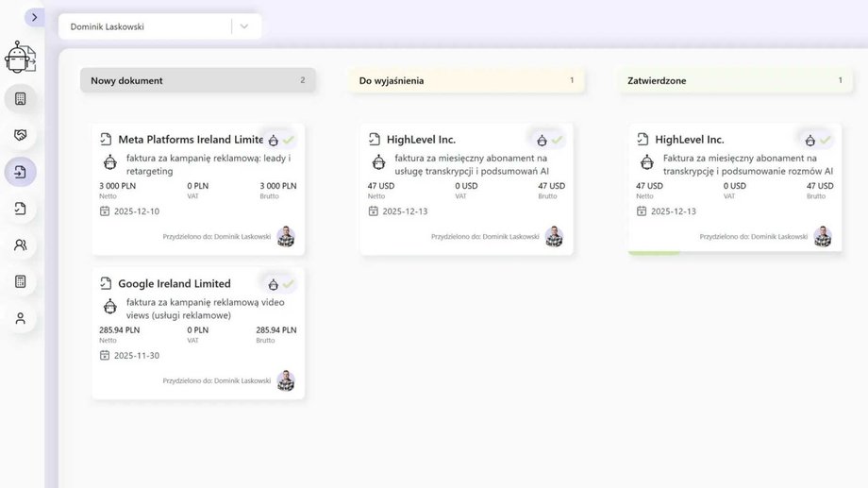
Task: Click the assignee avatar on Zatwierdzone HighLevel card
Action: click(823, 236)
